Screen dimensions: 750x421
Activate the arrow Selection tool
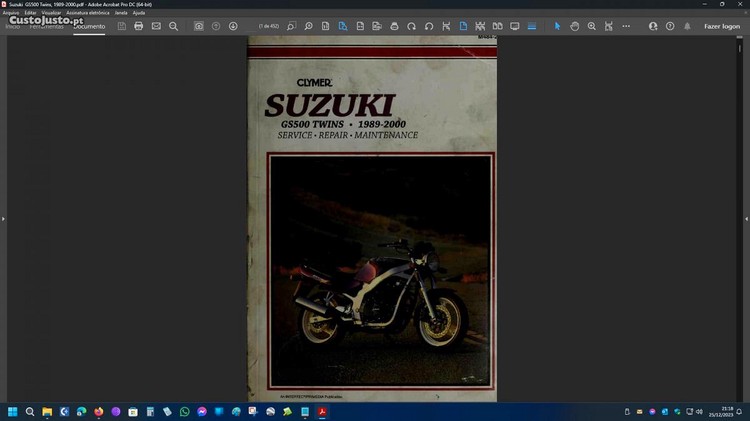click(x=557, y=26)
